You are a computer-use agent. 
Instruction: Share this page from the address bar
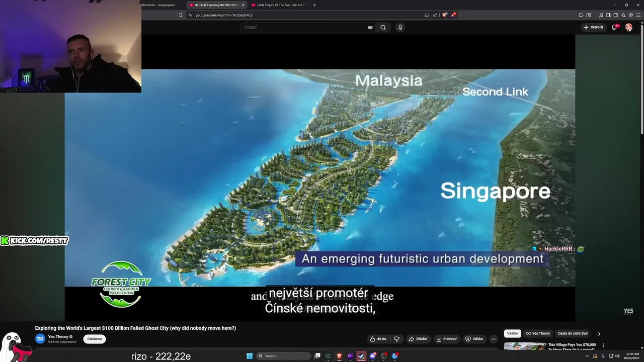pyautogui.click(x=435, y=15)
